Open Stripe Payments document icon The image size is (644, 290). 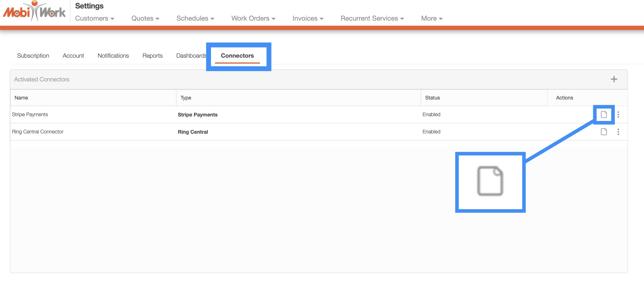click(604, 114)
